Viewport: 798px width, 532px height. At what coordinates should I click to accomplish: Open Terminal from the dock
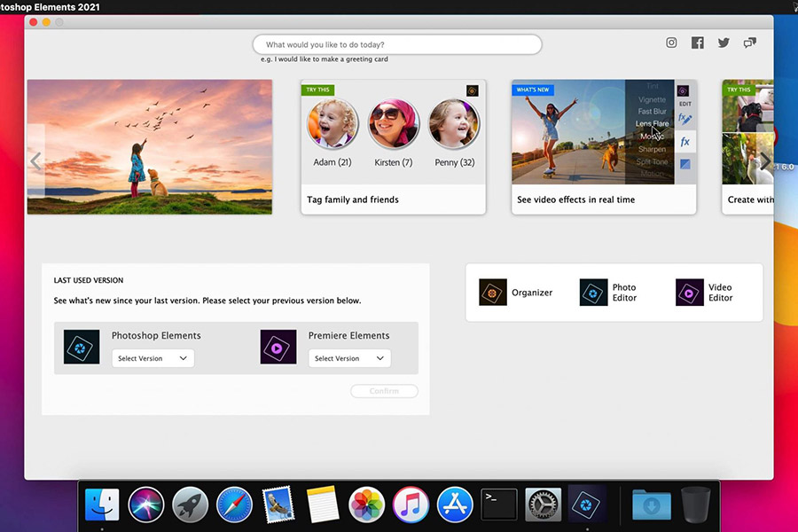498,505
